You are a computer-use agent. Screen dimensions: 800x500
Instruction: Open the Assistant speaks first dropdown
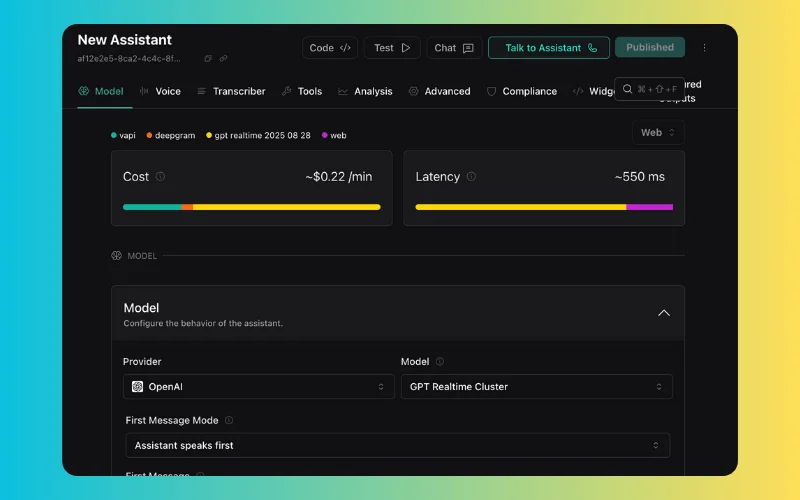(x=397, y=445)
